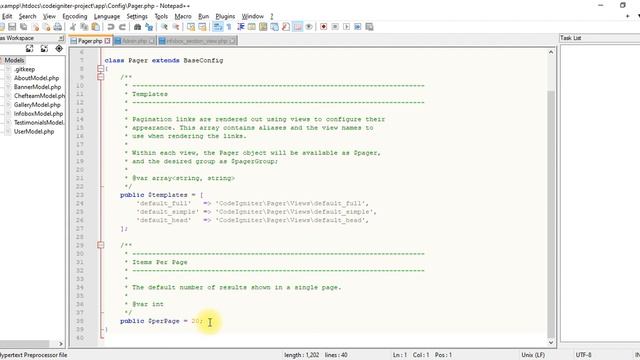Click the Document Map toolbar icon
Viewport: 640px width, 360px height.
tap(263, 27)
